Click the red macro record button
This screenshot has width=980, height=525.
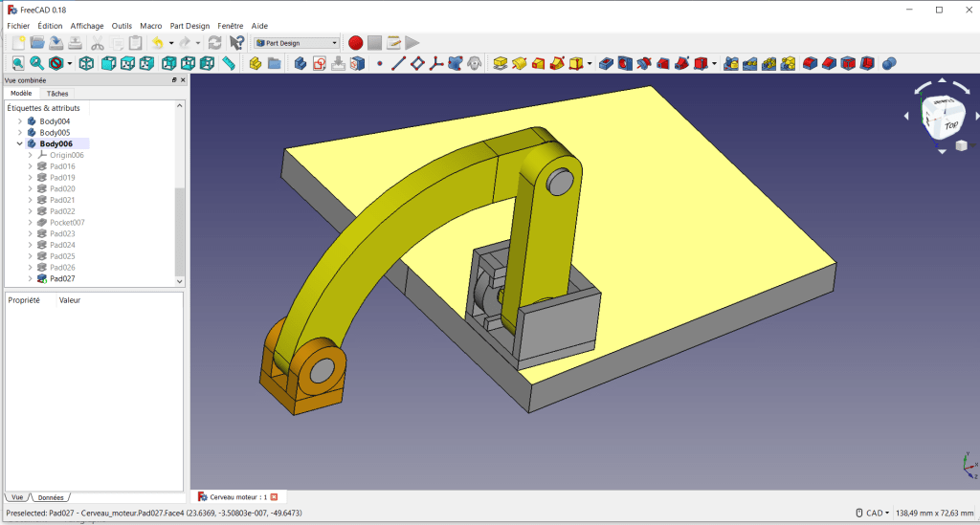355,43
